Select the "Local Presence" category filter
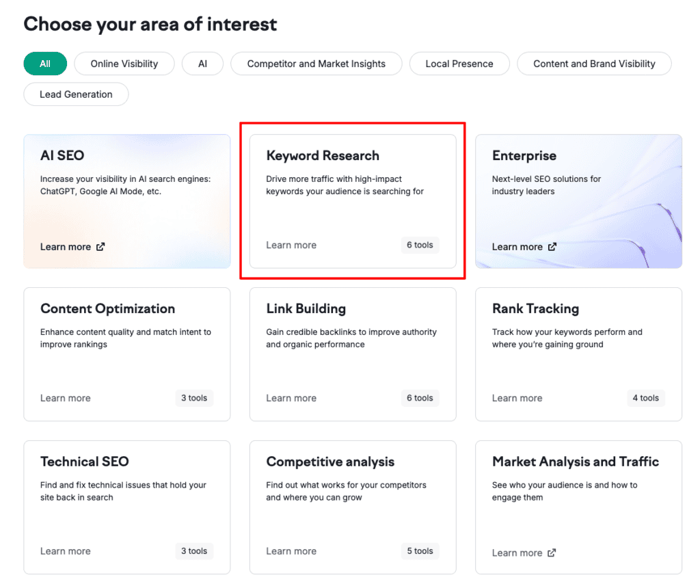The width and height of the screenshot is (700, 588). (459, 64)
